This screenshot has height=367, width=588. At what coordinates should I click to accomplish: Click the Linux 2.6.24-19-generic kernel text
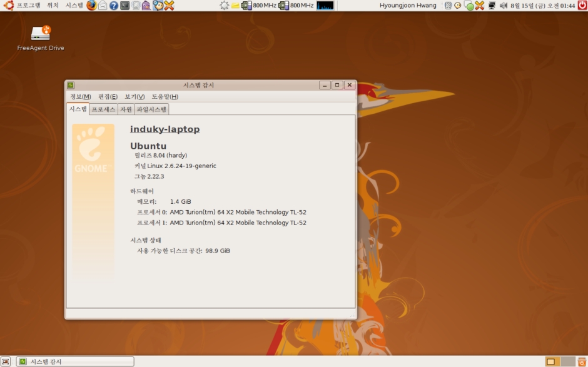175,166
